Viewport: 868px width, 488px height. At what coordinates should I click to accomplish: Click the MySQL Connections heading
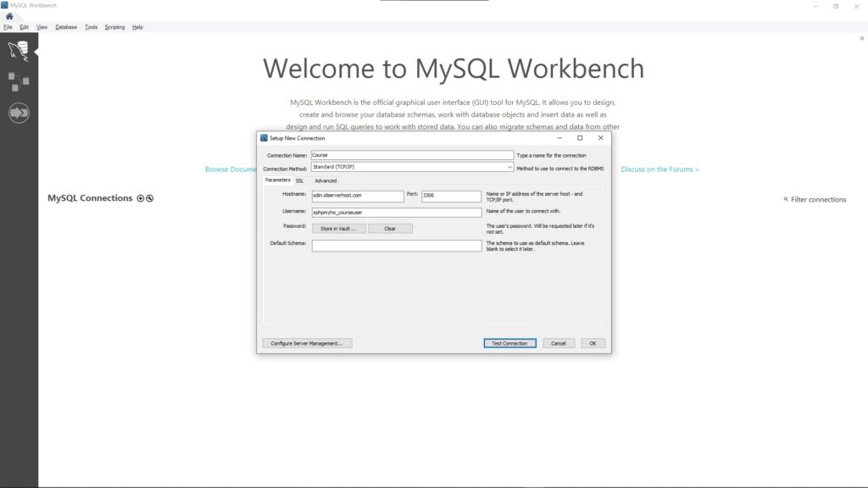click(x=90, y=198)
